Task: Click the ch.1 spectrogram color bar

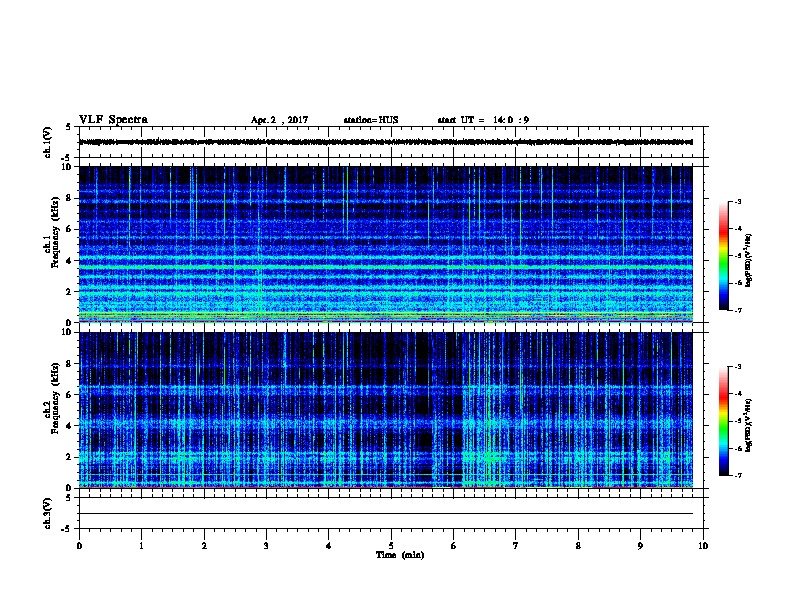Action: tap(723, 256)
